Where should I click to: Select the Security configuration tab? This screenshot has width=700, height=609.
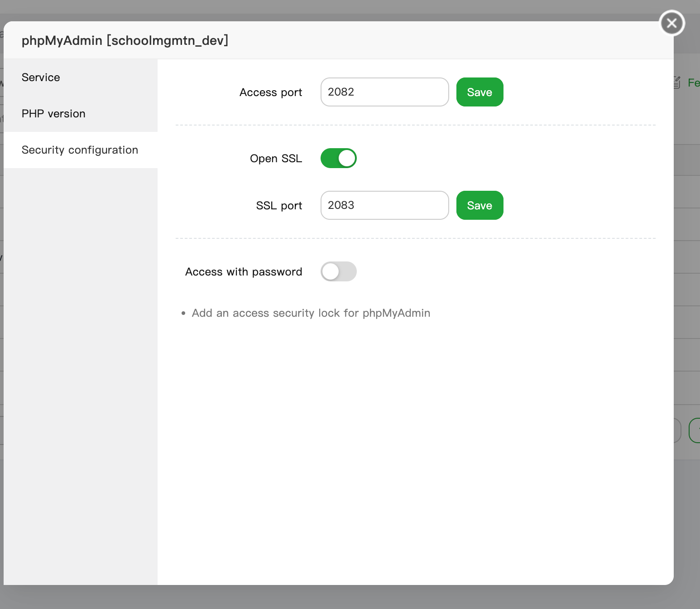click(x=81, y=150)
